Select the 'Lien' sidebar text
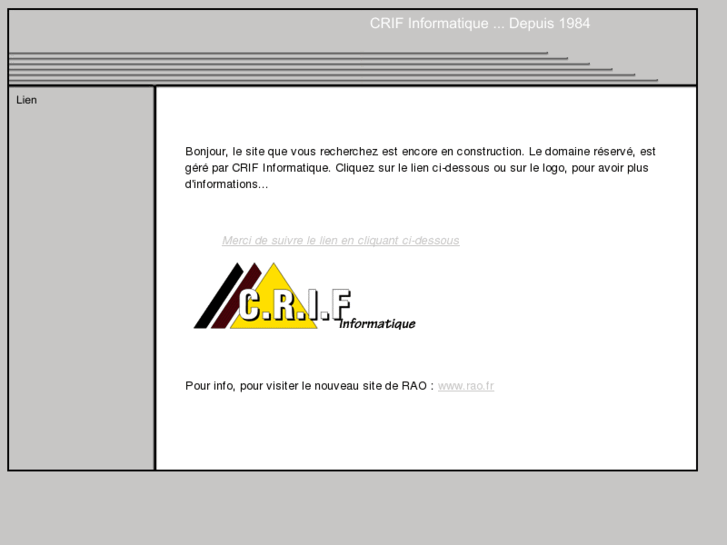The width and height of the screenshot is (727, 545). coord(26,100)
